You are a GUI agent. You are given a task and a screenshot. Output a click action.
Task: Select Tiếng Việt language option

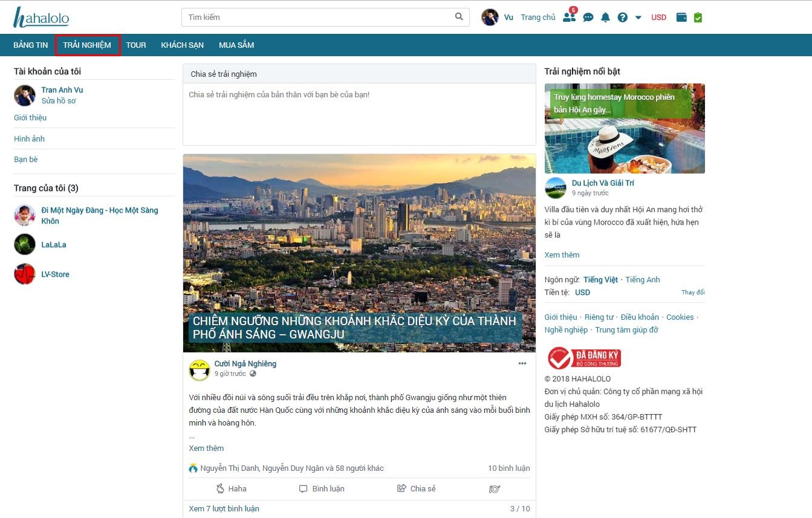coord(600,280)
